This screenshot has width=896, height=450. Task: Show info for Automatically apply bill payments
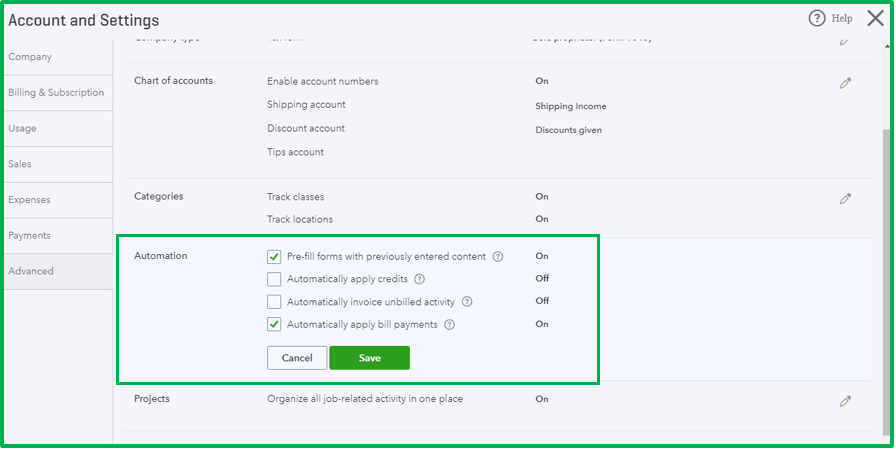pyautogui.click(x=450, y=324)
